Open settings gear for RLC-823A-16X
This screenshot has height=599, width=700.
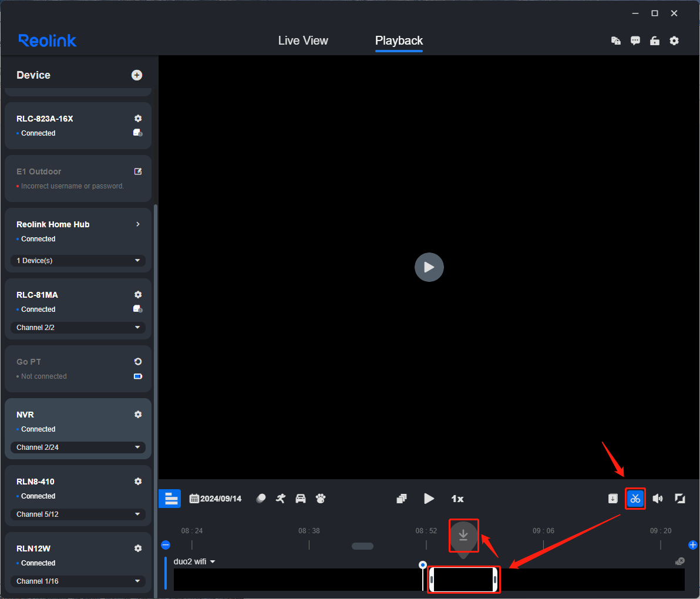click(138, 118)
